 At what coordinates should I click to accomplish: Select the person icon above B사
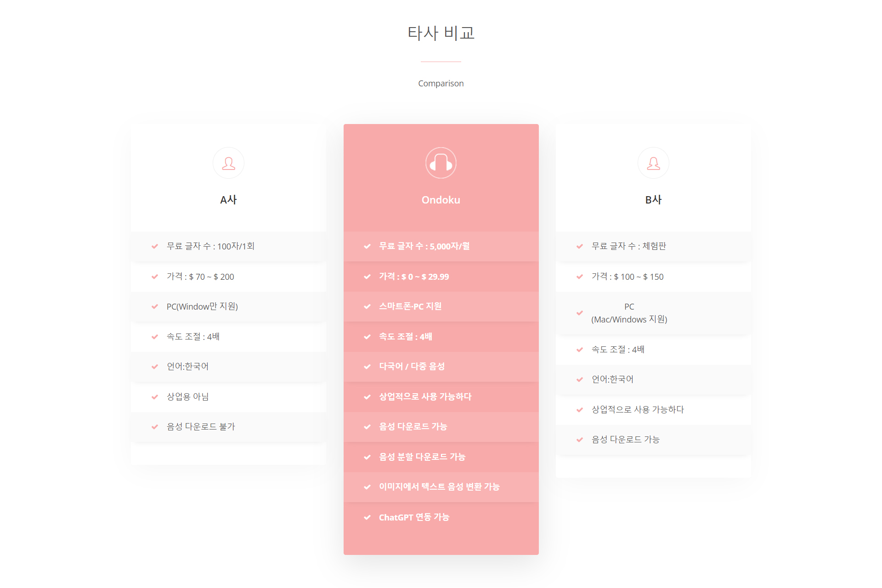653,163
